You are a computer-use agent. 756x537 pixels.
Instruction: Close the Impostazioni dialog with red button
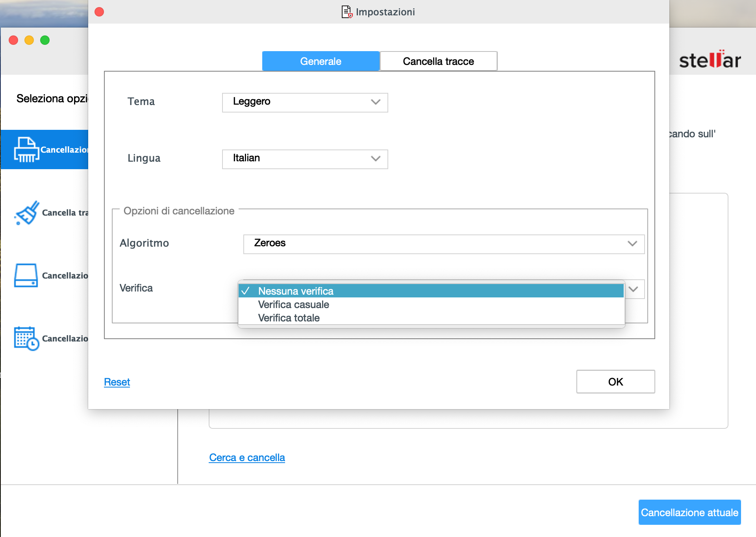click(99, 12)
